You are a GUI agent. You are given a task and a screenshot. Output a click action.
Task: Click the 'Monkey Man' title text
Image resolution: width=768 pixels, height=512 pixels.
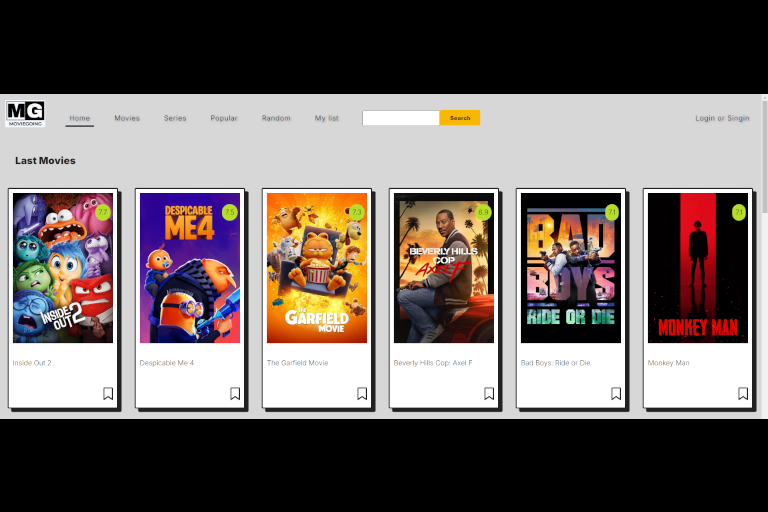[x=669, y=363]
